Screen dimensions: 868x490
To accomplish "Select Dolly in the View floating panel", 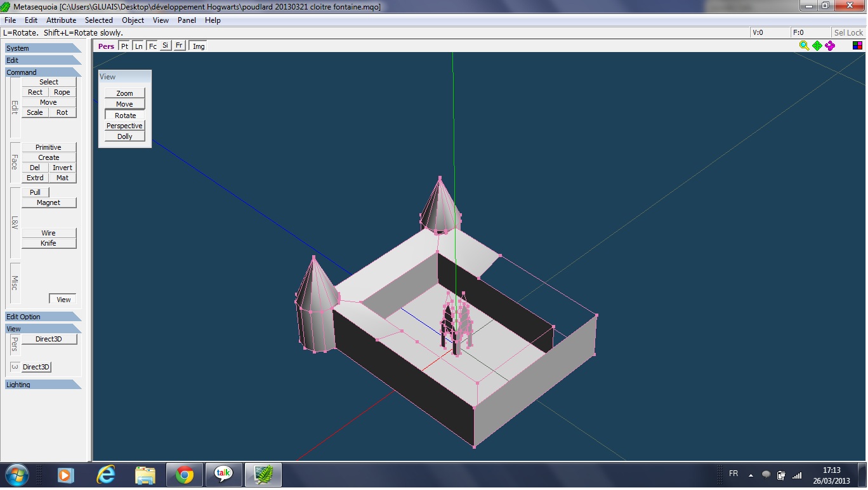I will click(x=125, y=136).
